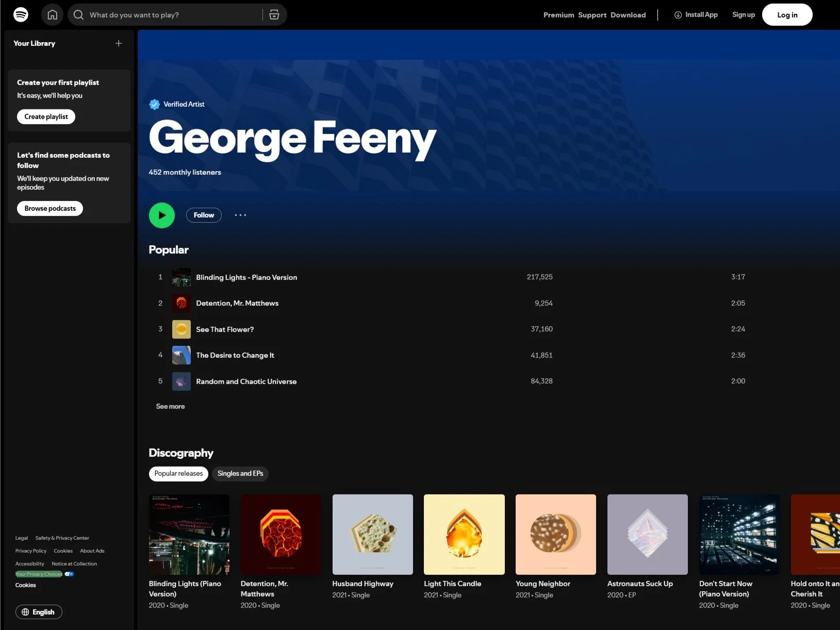Open the Astronauts Suck Up album art
This screenshot has height=630, width=840.
(x=648, y=535)
